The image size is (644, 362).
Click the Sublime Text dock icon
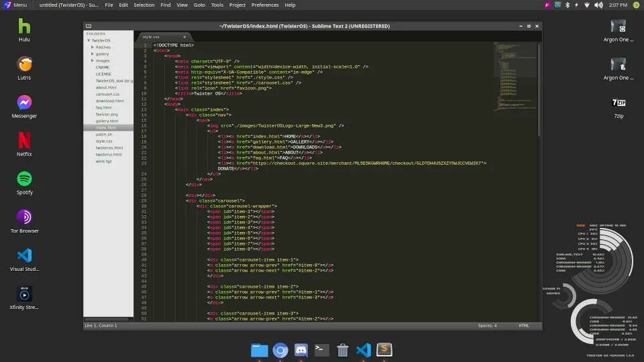pyautogui.click(x=384, y=350)
